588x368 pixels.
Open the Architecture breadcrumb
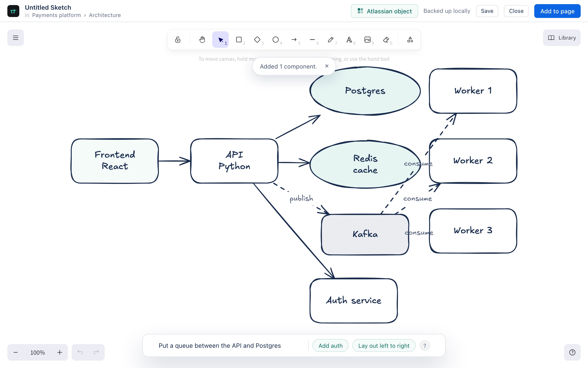(x=105, y=15)
